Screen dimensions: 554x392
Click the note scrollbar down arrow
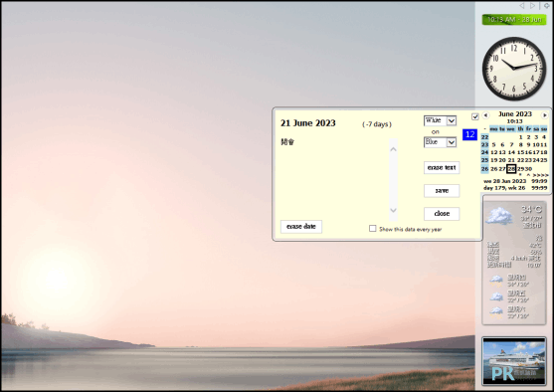(x=393, y=210)
